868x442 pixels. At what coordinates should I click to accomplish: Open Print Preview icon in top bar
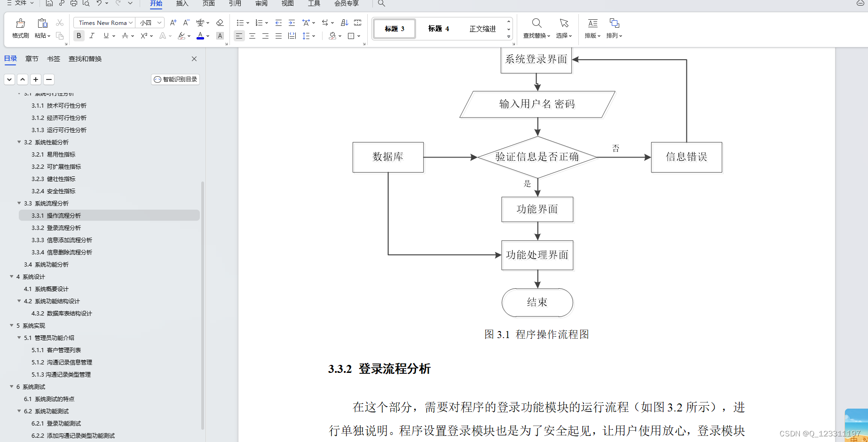pyautogui.click(x=86, y=3)
